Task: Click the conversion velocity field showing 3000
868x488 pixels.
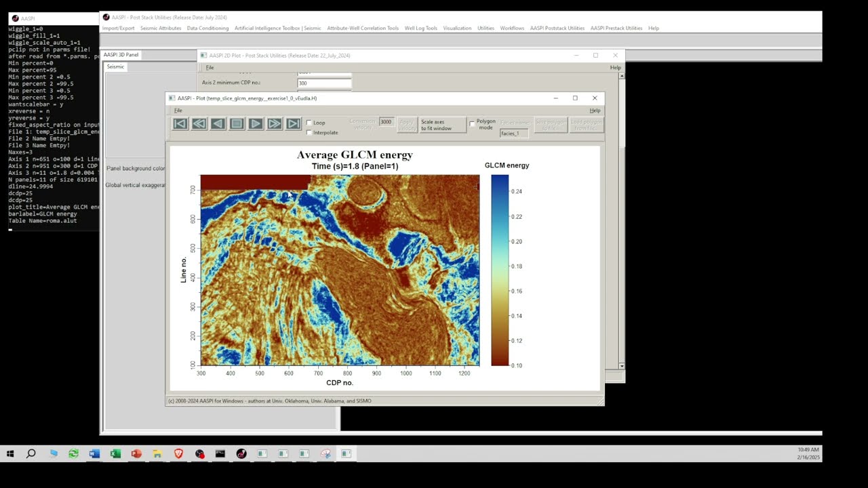Action: [x=386, y=122]
